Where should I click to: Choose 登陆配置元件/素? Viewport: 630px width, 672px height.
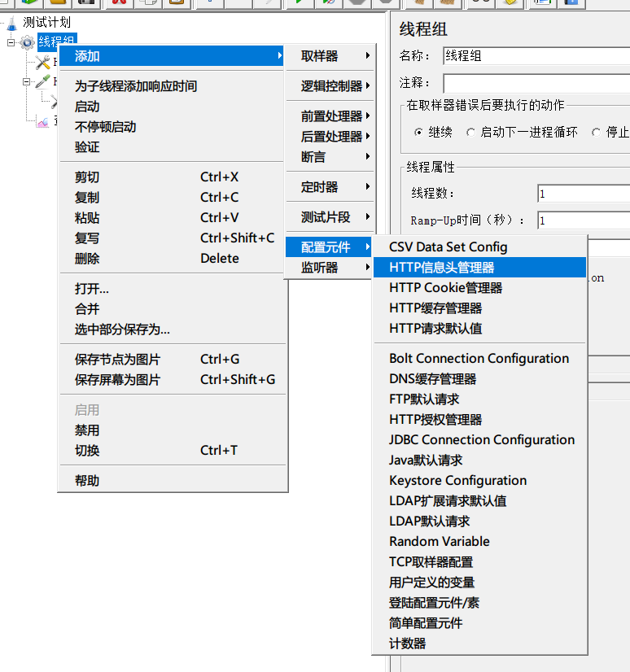pyautogui.click(x=479, y=603)
